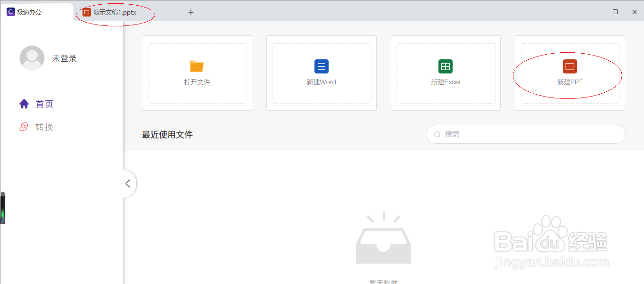Image resolution: width=644 pixels, height=284 pixels.
Task: Click the 极速办公 app logo icon
Action: click(11, 11)
